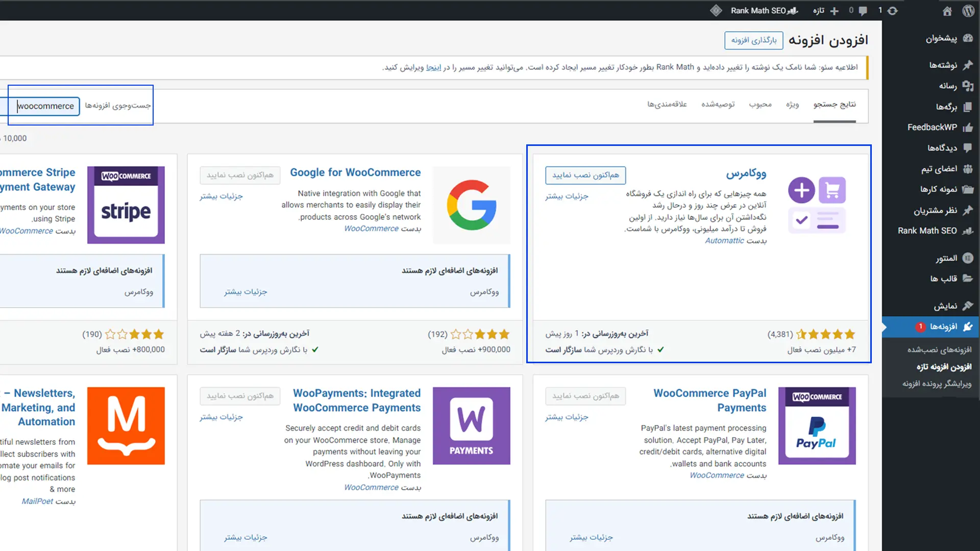The width and height of the screenshot is (980, 551).
Task: Click the ووکامرس plugin thumbnail icon
Action: click(817, 205)
